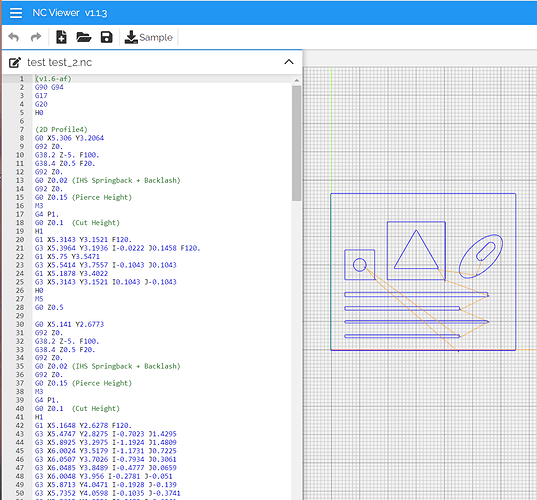Create a new file with the toolbar icon
Screen dimensions: 537x500
(61, 37)
